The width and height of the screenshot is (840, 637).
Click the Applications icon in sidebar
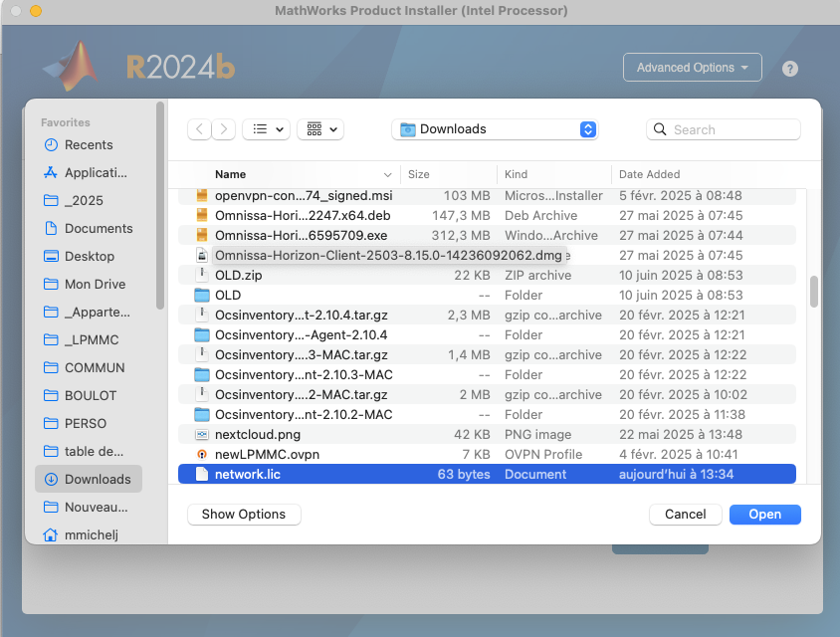click(51, 172)
